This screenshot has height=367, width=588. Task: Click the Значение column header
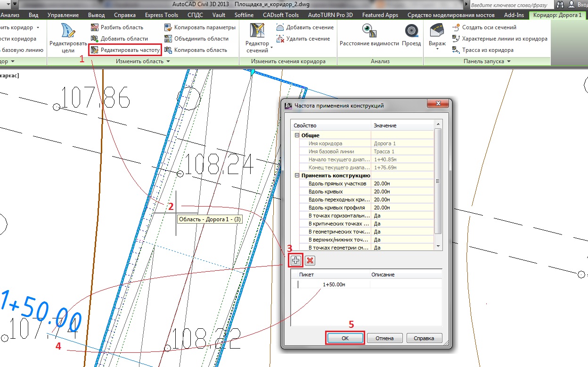click(x=402, y=125)
